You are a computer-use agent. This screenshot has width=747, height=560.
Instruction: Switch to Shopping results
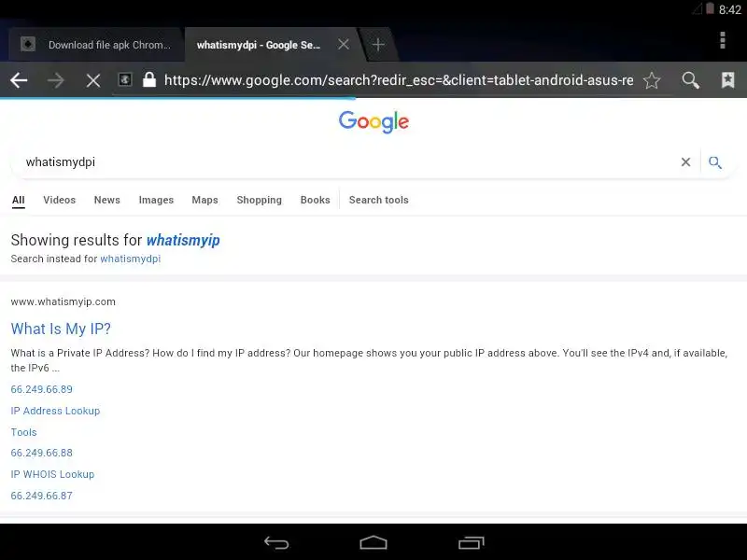click(260, 200)
